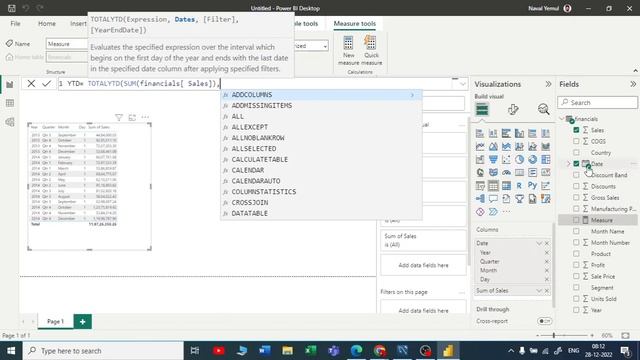Select the Scatter chart visual
The image size is (640, 360).
click(x=506, y=160)
